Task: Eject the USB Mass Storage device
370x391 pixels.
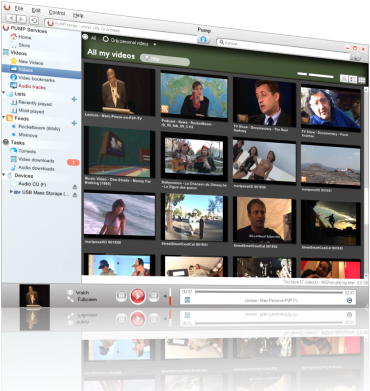Action: point(75,195)
